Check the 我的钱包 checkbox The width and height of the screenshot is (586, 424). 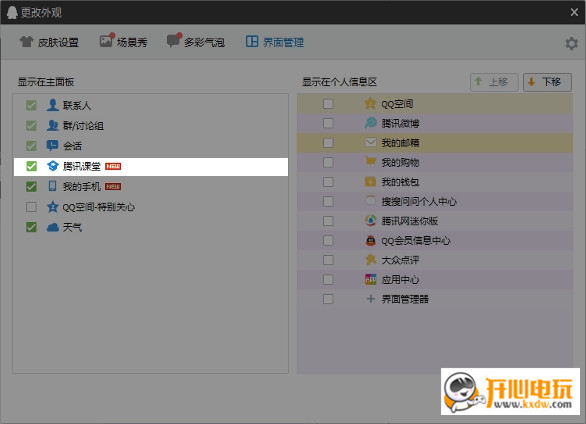328,182
